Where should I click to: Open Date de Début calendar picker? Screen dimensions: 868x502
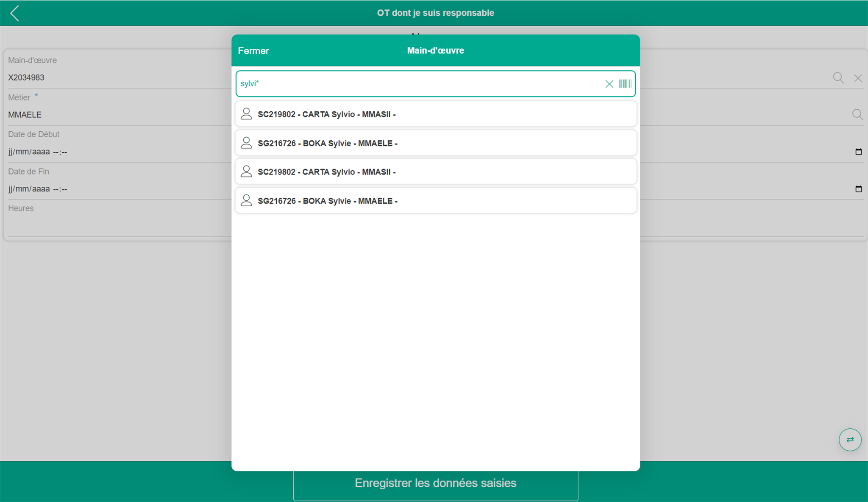click(x=858, y=152)
